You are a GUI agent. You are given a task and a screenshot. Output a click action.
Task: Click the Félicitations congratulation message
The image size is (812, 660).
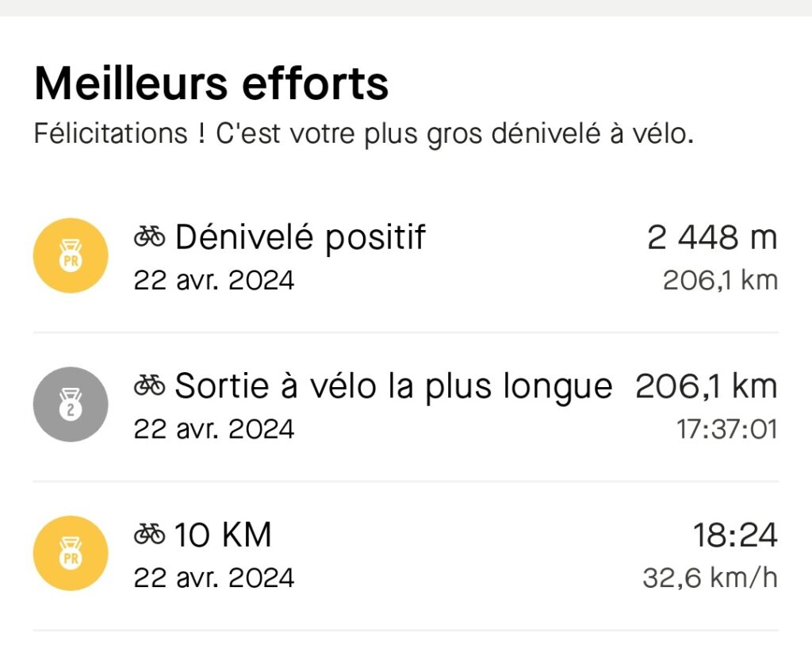363,133
